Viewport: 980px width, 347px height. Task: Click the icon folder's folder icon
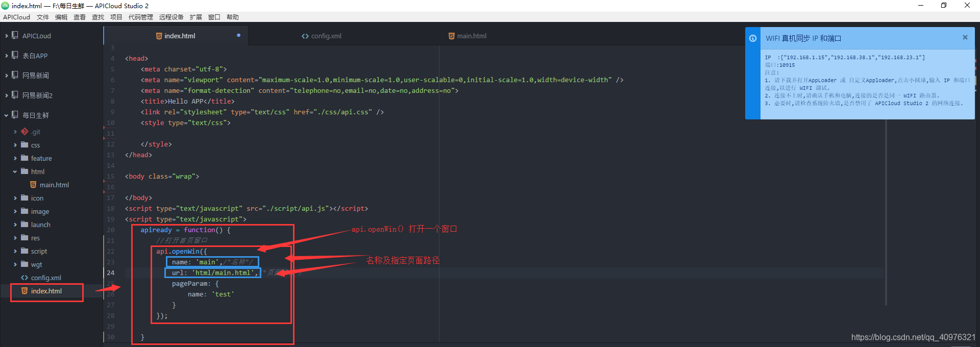click(x=24, y=197)
